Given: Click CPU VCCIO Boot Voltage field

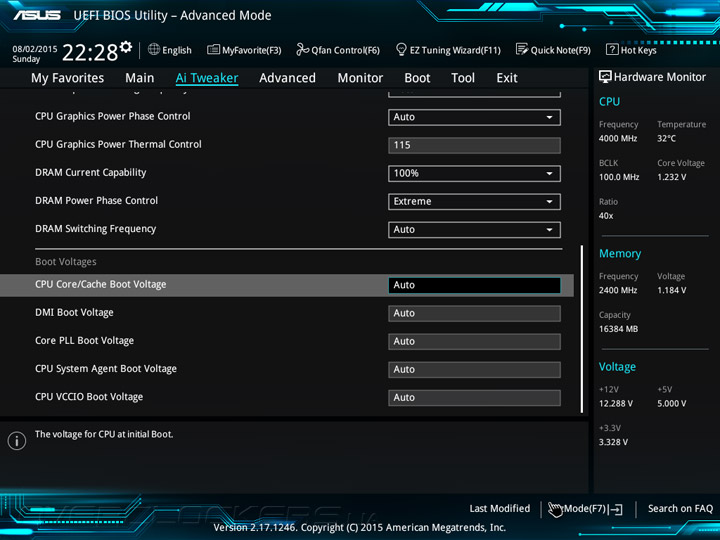Looking at the screenshot, I should 474,398.
